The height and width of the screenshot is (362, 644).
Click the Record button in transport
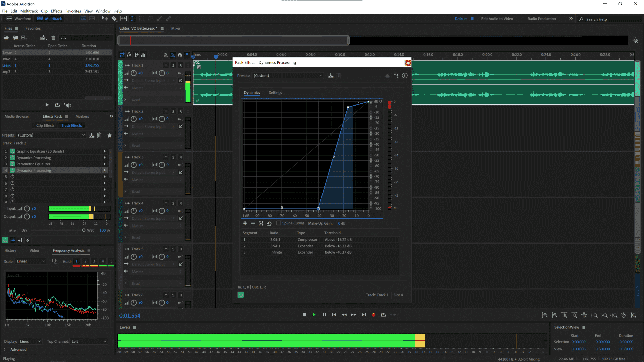click(373, 315)
